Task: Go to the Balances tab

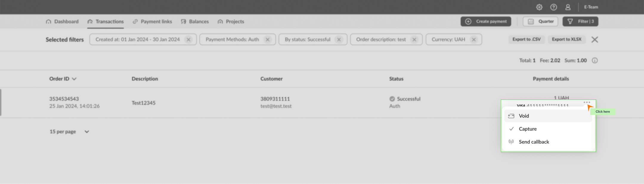Action: point(195,21)
